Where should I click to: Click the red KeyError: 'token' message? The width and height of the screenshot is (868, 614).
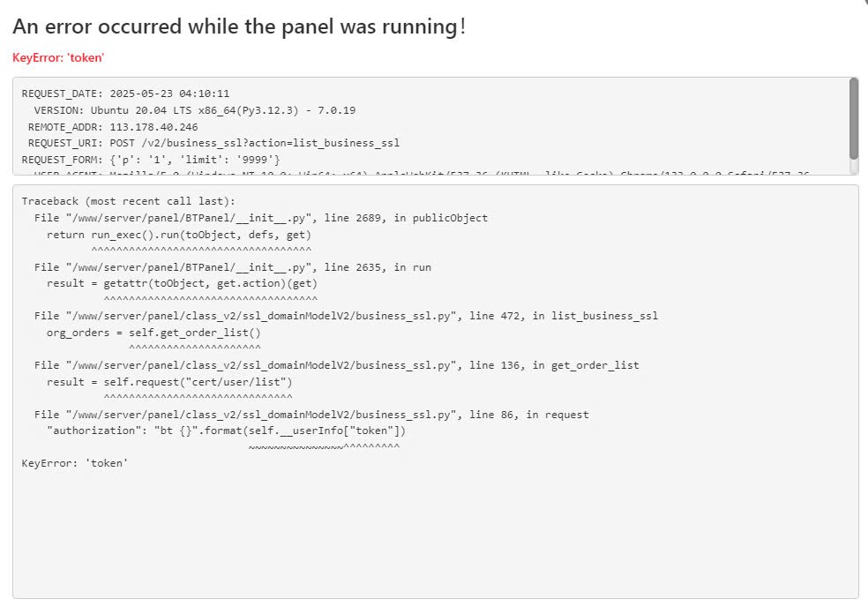[x=58, y=57]
